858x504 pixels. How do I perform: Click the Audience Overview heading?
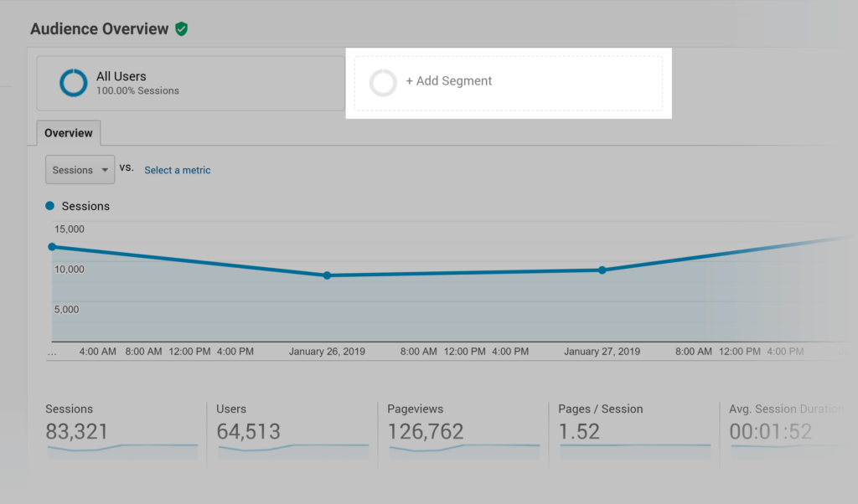tap(98, 28)
